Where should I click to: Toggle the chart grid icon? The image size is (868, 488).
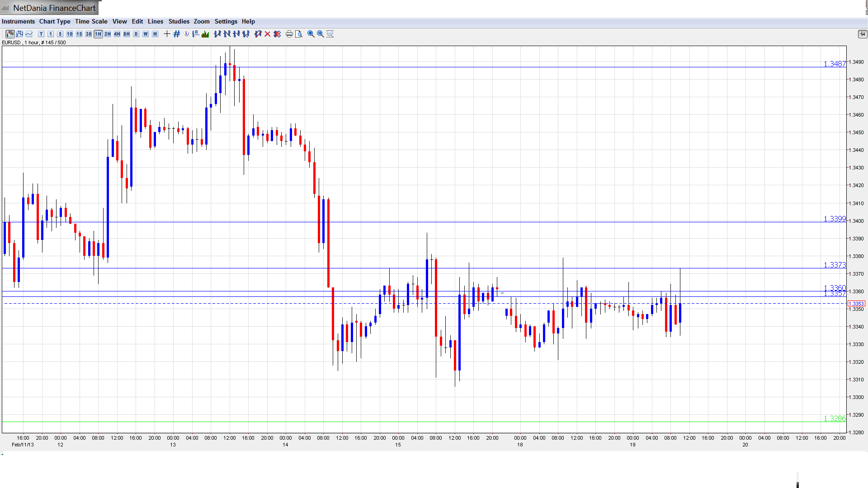[x=177, y=34]
